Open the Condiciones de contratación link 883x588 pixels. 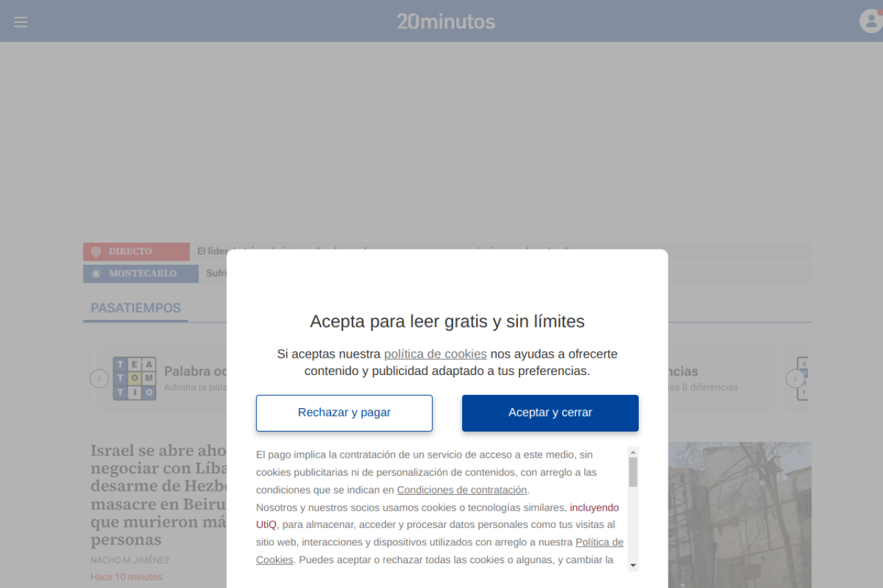point(462,490)
